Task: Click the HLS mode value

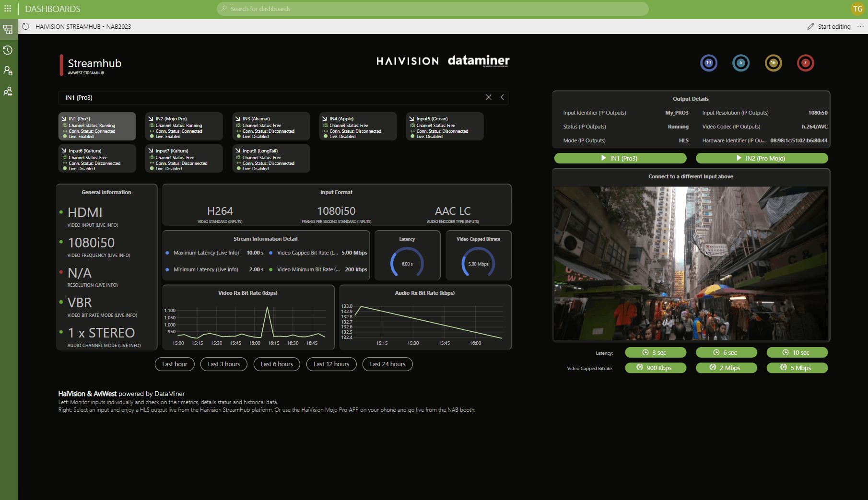Action: 684,140
